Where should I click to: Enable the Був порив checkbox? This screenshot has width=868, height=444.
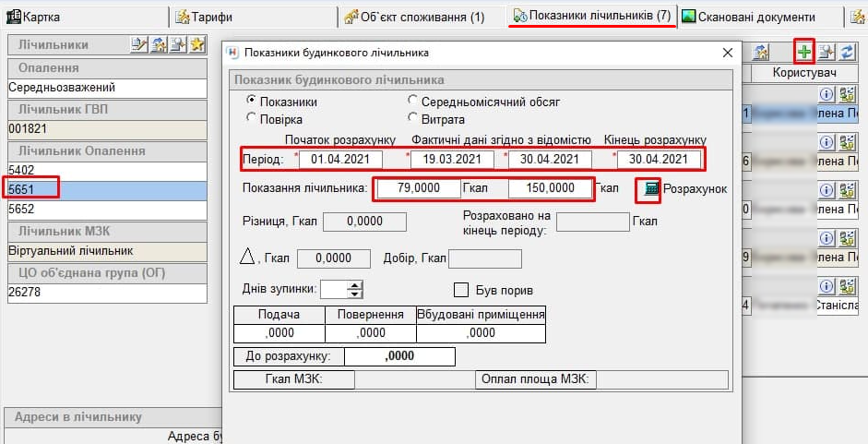[x=461, y=290]
